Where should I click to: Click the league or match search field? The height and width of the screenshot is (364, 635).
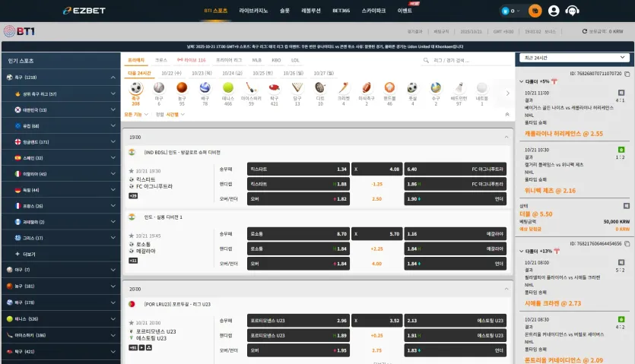tap(465, 60)
